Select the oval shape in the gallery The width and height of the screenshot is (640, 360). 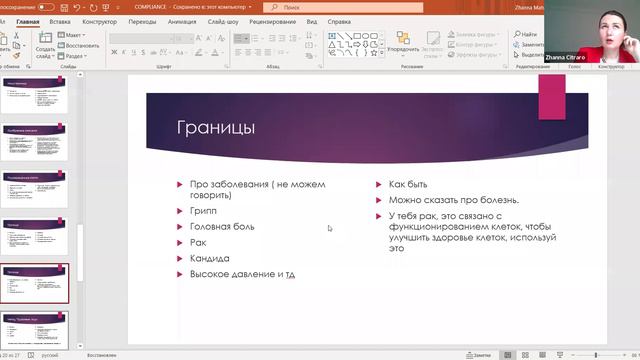(x=365, y=36)
